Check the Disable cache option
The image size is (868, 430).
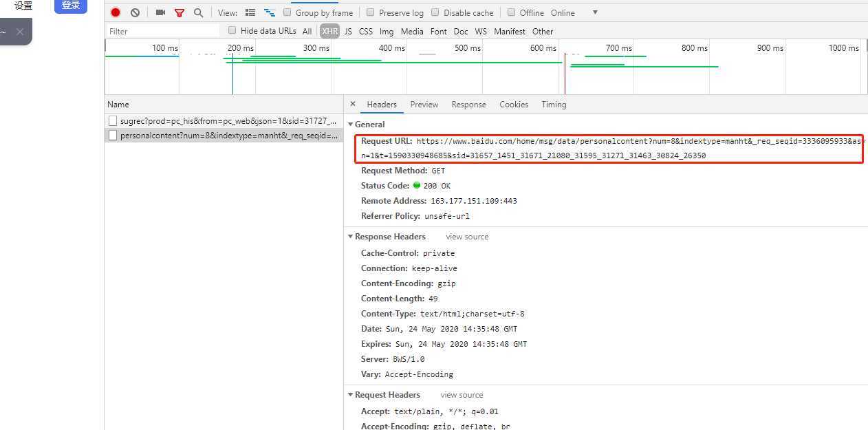[435, 12]
